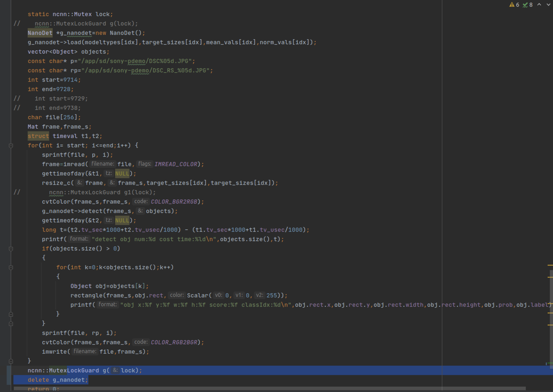Click the green typo check count icon
The width and height of the screenshot is (553, 392).
(x=525, y=5)
